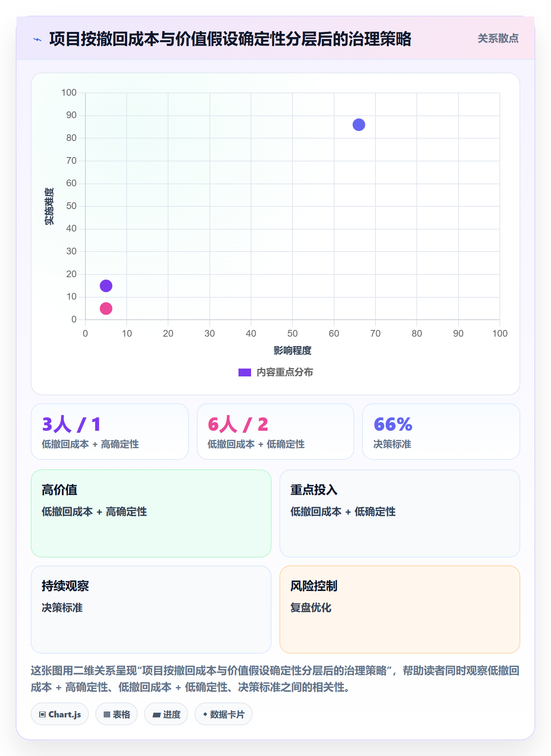Click the 复盘优化 text in the 风险控制 card
Viewport: 551px width, 756px height.
pyautogui.click(x=311, y=608)
